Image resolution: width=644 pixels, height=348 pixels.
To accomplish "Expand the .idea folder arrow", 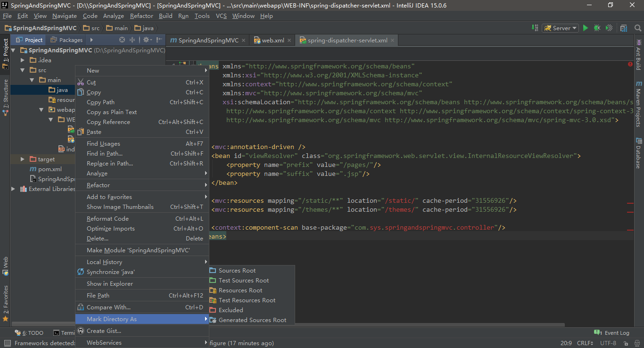I will click(23, 60).
